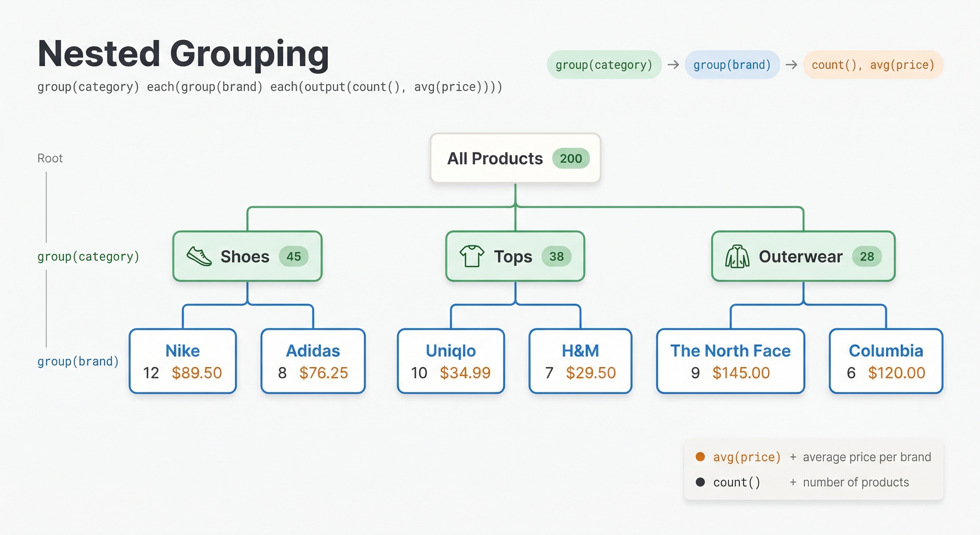
Task: Expand the Nike brand node
Action: [x=183, y=360]
